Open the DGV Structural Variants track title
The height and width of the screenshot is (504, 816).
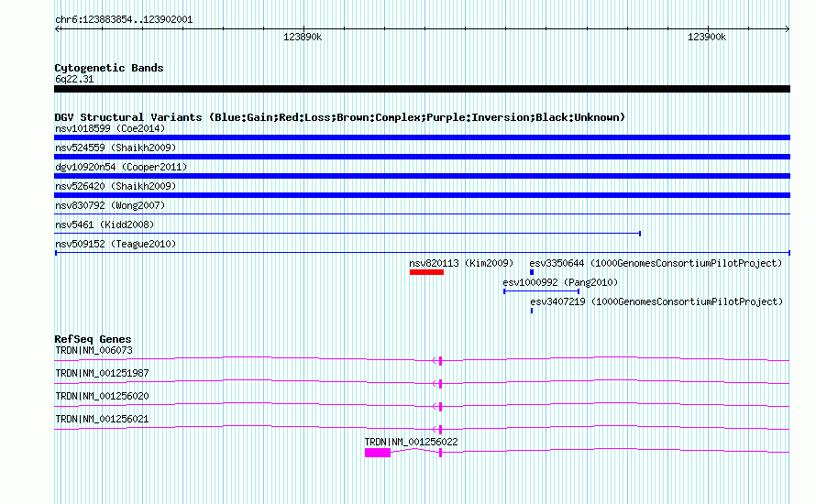pos(340,117)
